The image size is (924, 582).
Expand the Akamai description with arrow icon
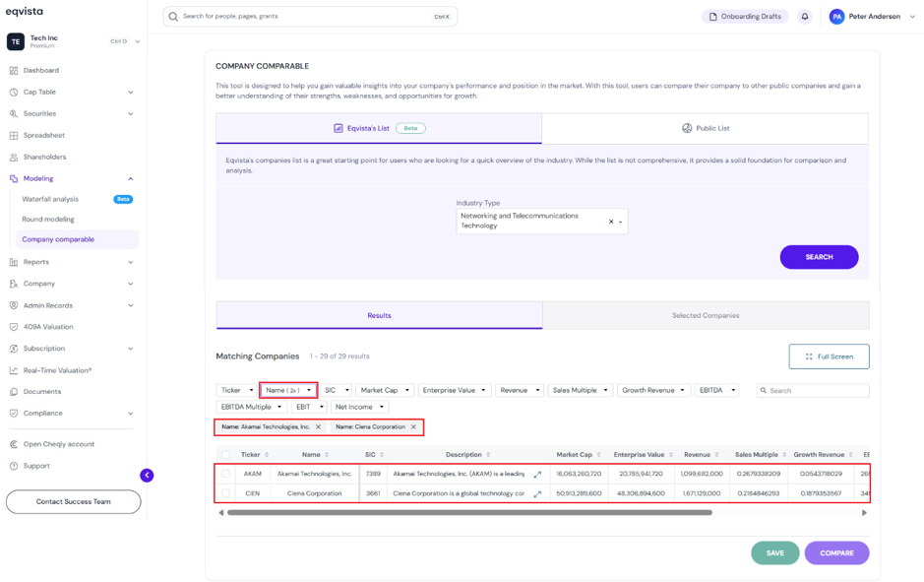coord(537,474)
